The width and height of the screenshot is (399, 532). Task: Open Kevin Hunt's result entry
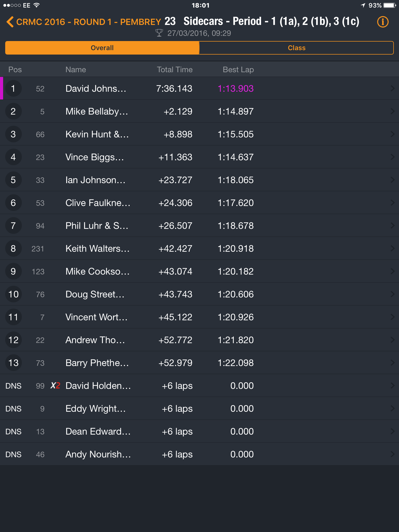click(199, 134)
